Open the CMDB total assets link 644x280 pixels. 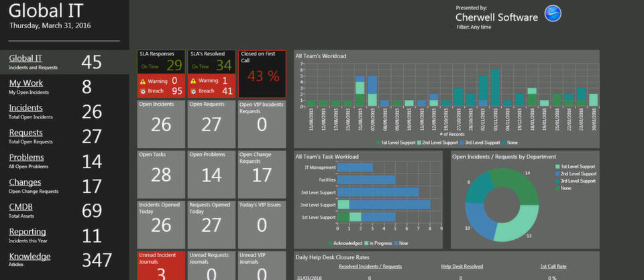point(21,207)
